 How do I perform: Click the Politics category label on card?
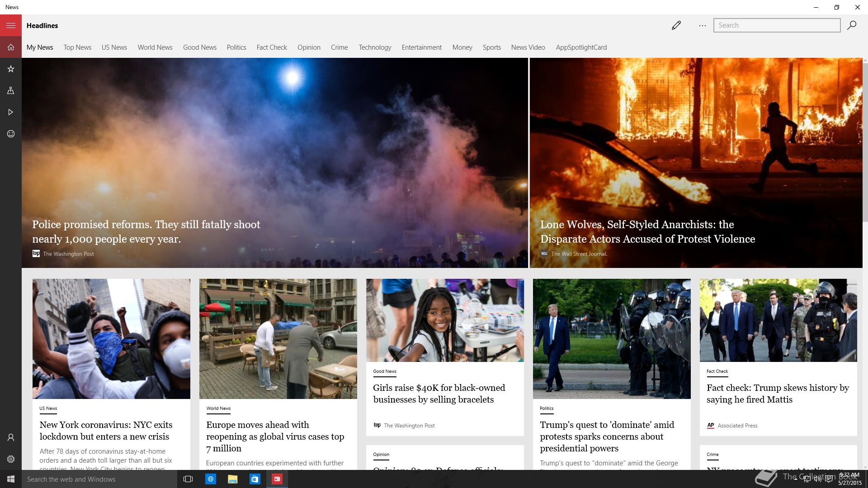pyautogui.click(x=547, y=408)
